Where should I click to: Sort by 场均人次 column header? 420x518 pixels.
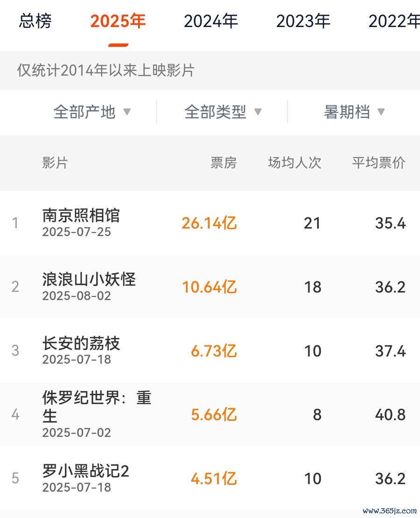coord(294,162)
